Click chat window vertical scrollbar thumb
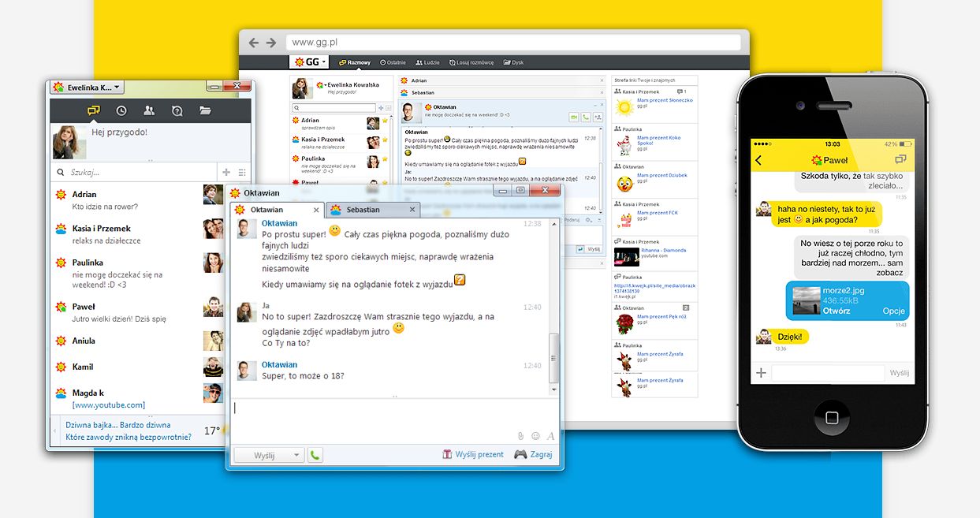The height and width of the screenshot is (518, 980). [553, 357]
